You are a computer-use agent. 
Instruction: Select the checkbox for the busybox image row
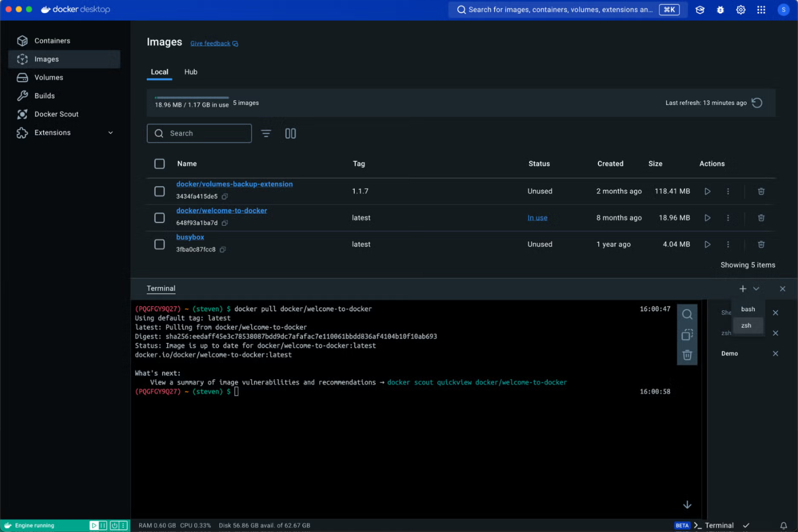[160, 244]
